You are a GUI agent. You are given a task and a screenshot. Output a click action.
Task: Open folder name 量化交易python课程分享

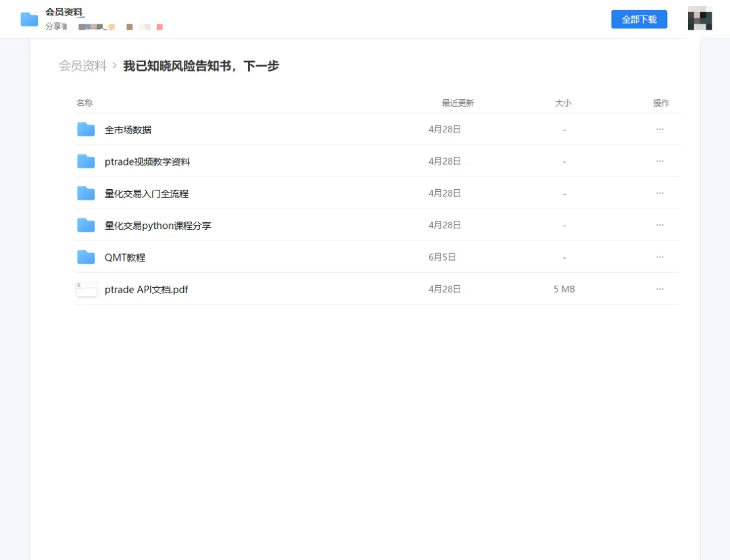pos(157,226)
